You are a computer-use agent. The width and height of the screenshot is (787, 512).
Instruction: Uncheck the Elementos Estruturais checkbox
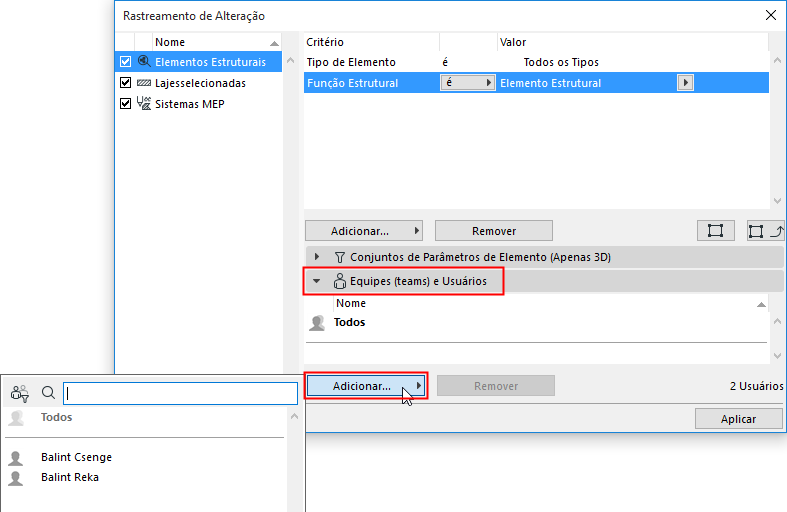click(x=125, y=62)
